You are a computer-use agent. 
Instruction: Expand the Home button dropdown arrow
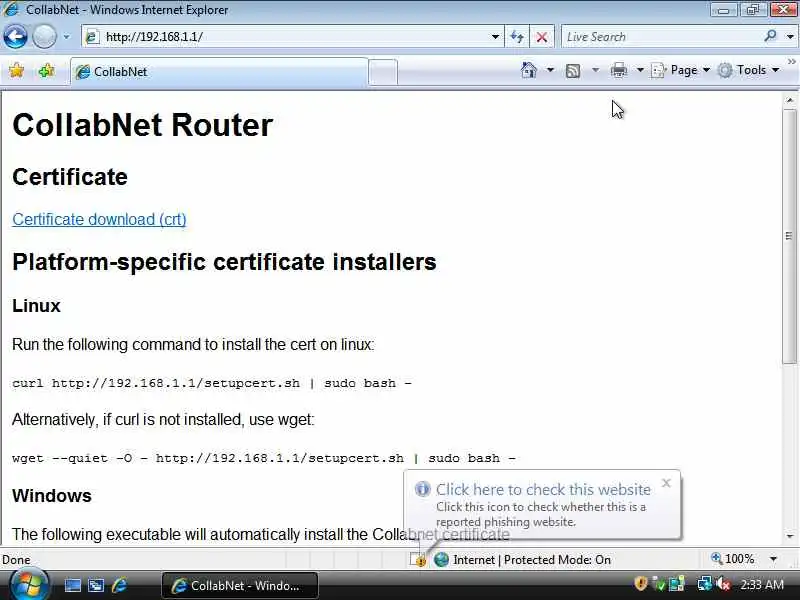(x=550, y=70)
